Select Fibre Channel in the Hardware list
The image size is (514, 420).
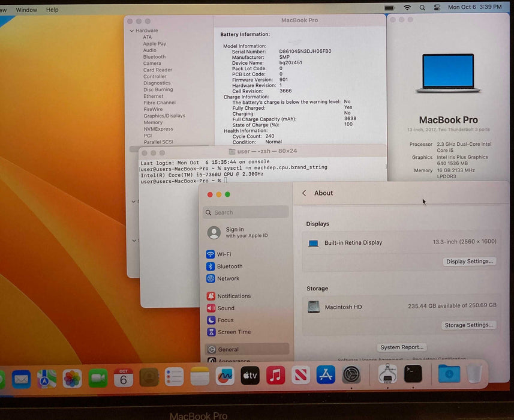pyautogui.click(x=160, y=103)
